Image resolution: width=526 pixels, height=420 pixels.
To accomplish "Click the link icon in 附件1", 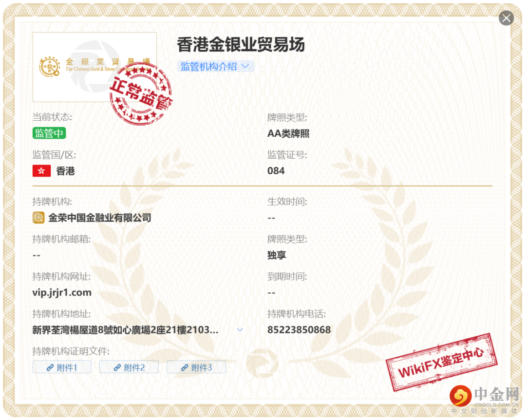I will click(50, 368).
